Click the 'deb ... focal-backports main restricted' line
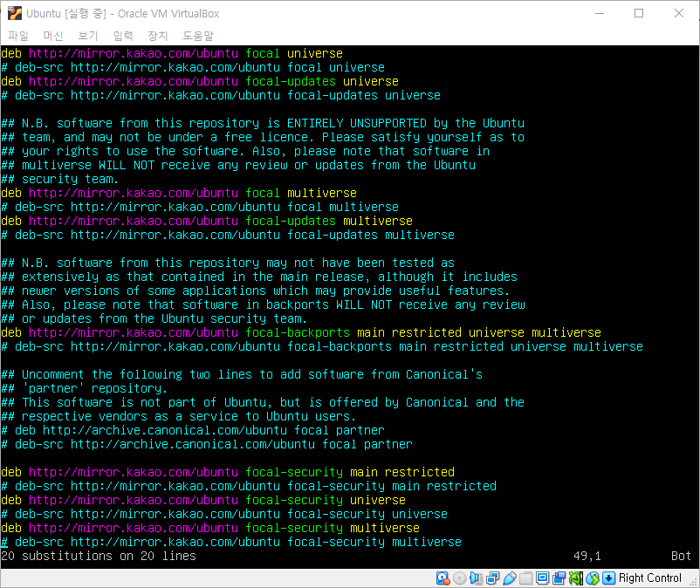This screenshot has height=588, width=700. coord(301,332)
